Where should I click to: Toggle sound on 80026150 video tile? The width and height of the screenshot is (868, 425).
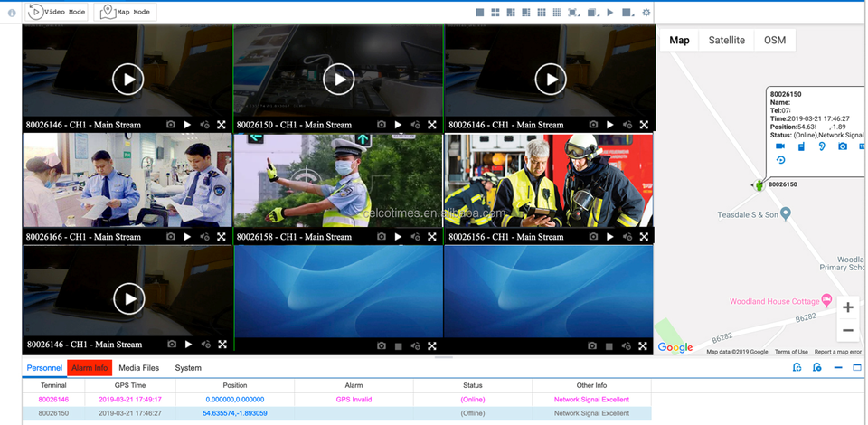click(415, 125)
